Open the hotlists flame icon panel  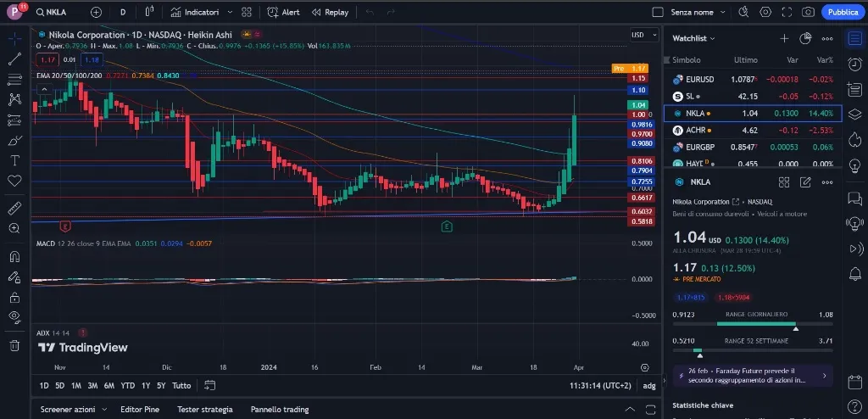pyautogui.click(x=854, y=138)
